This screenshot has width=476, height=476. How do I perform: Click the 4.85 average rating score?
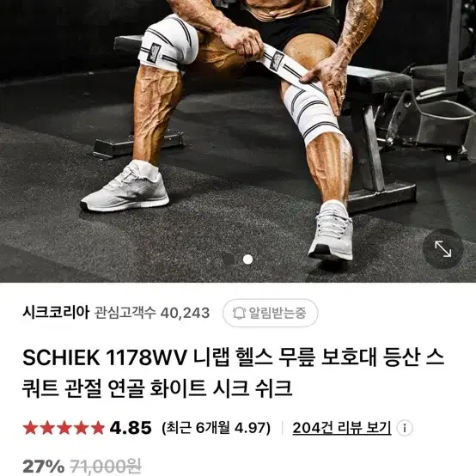131,428
